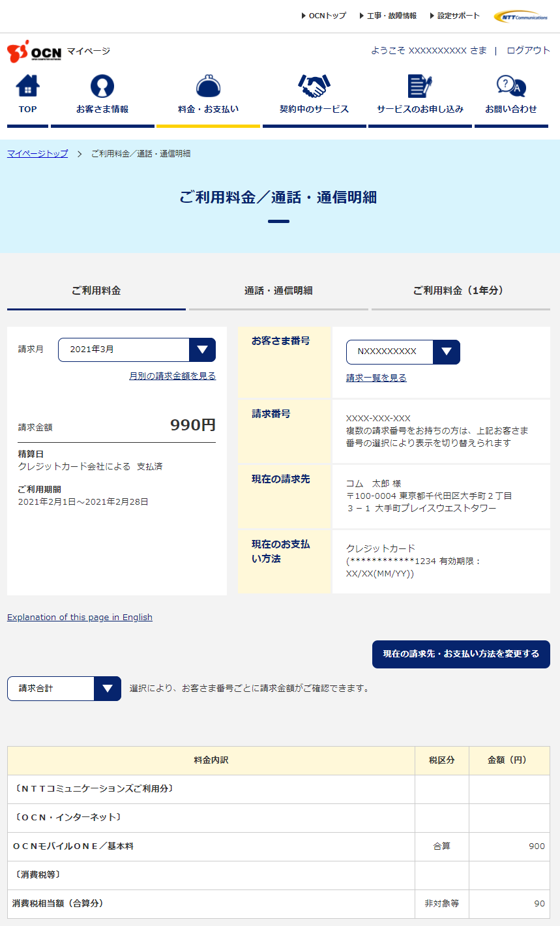Click the コム 太郎 様 billing name

(374, 483)
